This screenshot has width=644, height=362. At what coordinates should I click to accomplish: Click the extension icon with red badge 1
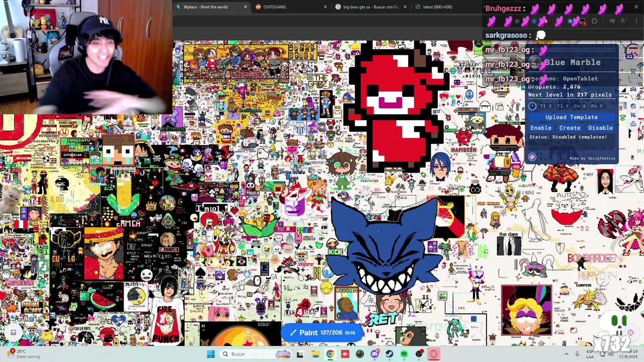(x=582, y=22)
